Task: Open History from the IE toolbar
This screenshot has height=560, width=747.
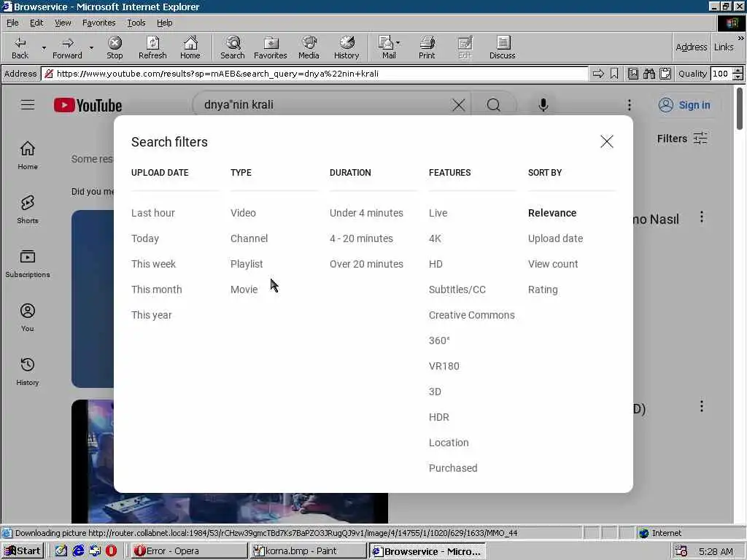Action: (x=347, y=47)
